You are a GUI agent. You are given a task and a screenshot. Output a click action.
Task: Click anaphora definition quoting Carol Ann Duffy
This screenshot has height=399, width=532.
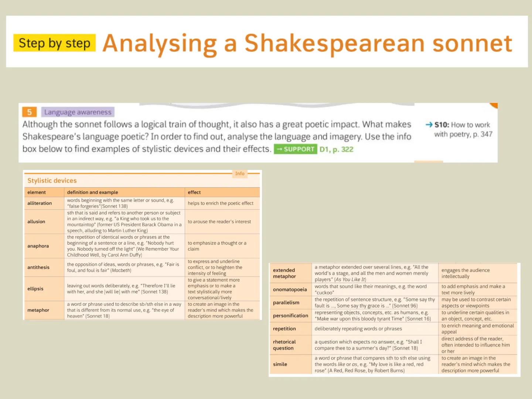point(123,246)
